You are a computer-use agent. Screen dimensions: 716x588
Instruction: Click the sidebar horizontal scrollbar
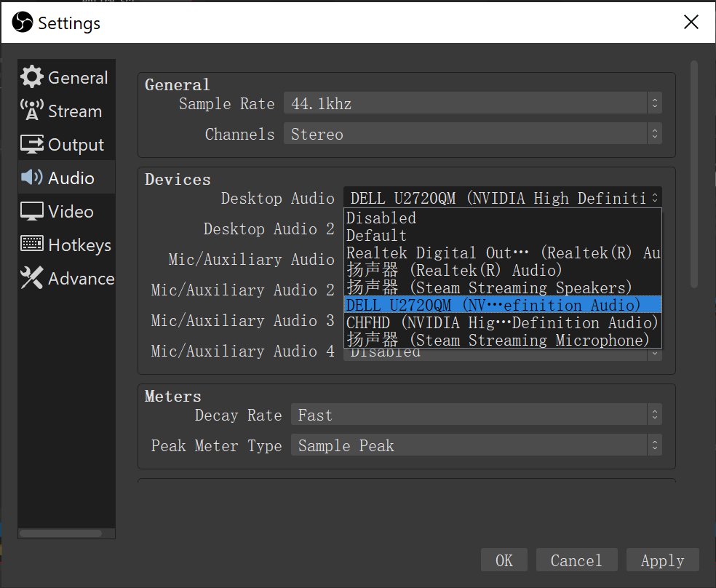coord(60,533)
